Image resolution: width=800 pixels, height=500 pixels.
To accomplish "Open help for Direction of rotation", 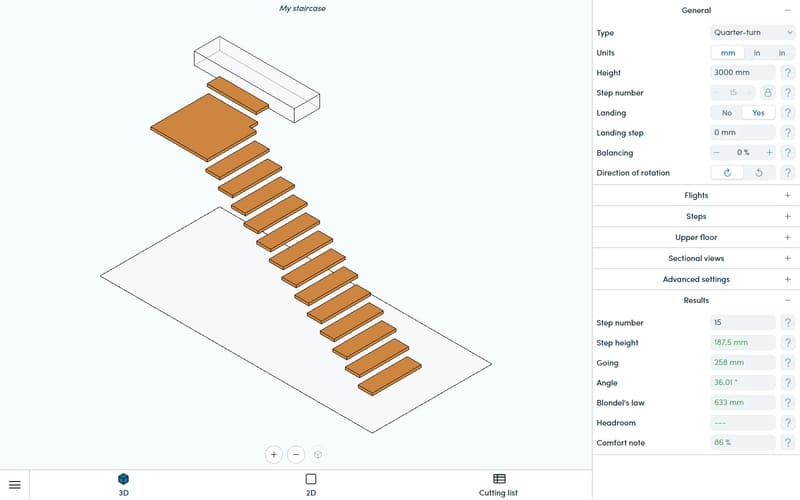I will point(788,173).
